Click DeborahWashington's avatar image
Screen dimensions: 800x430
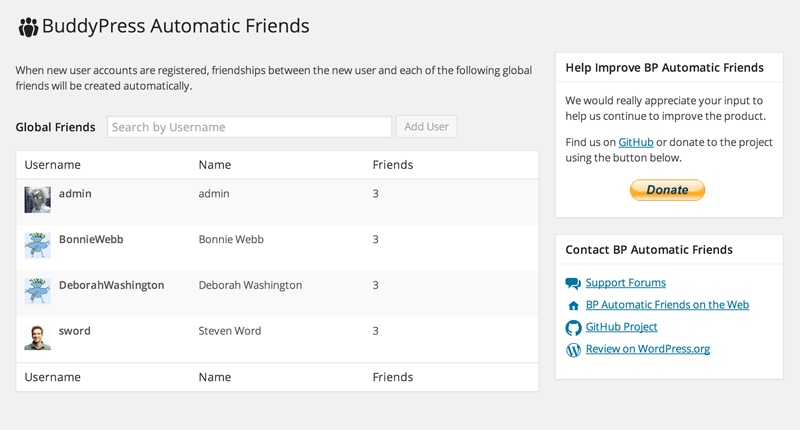(37, 291)
